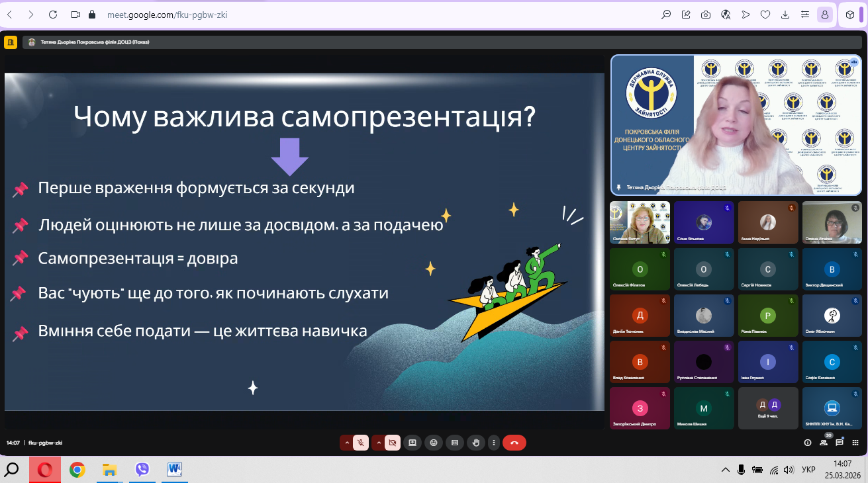
Task: Open the chat with everyone panel
Action: coord(840,443)
